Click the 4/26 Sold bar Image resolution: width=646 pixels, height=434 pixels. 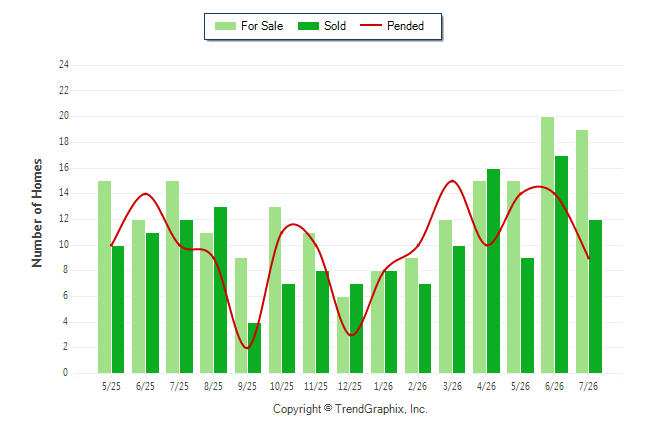[x=494, y=271]
